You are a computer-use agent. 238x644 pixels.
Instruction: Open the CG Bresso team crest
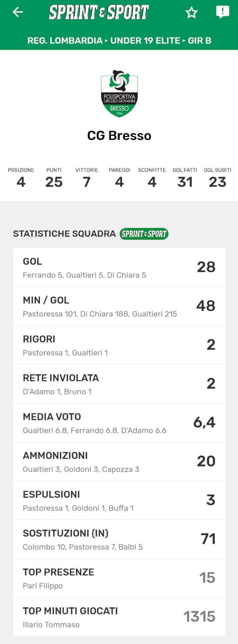point(119,94)
